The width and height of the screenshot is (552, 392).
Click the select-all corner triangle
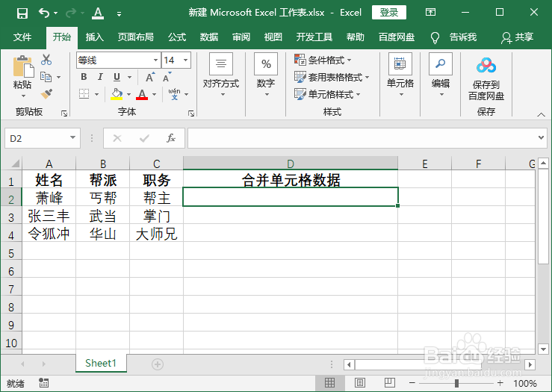[x=14, y=164]
